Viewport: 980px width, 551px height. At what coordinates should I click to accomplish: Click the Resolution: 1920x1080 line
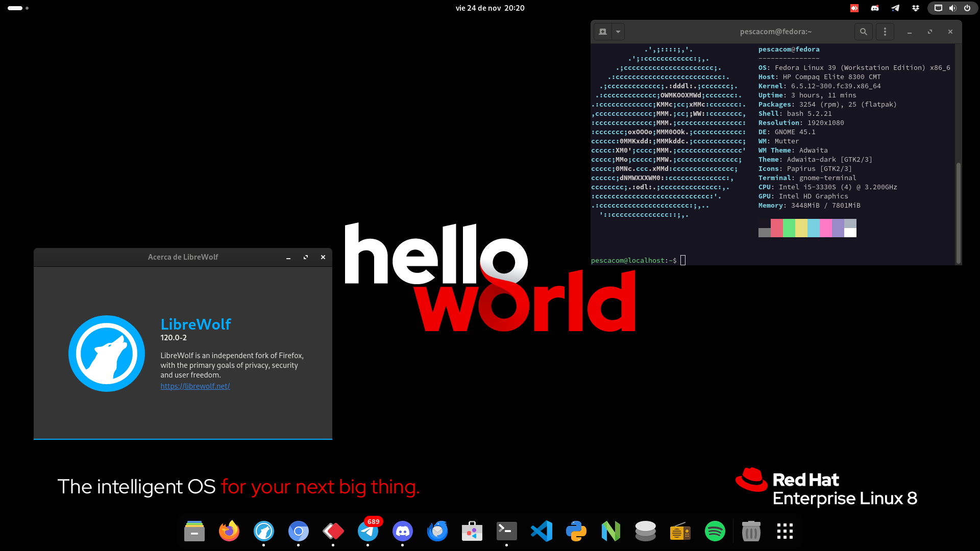point(801,123)
